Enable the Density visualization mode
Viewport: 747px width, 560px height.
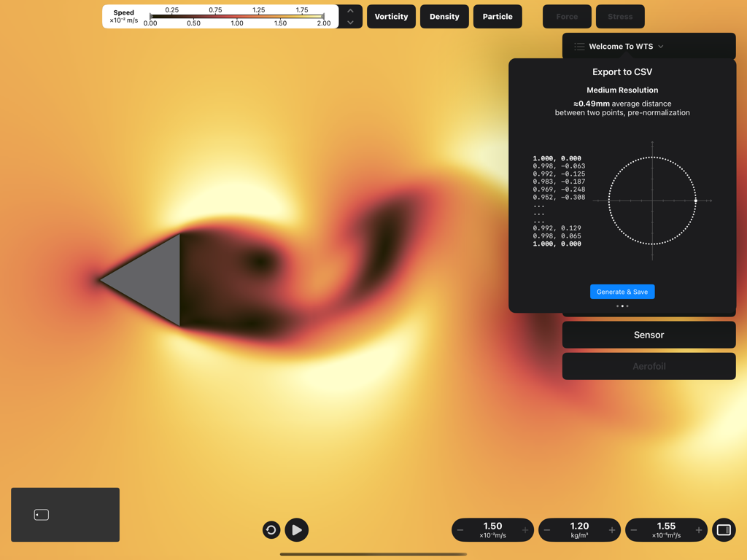(x=444, y=16)
